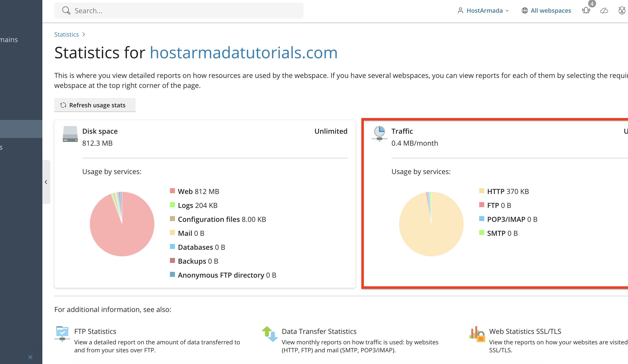Click the Traffic clock icon
The width and height of the screenshot is (628, 364).
(x=379, y=134)
